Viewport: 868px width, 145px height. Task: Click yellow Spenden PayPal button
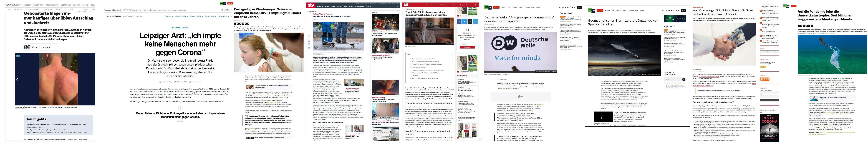tap(763, 67)
